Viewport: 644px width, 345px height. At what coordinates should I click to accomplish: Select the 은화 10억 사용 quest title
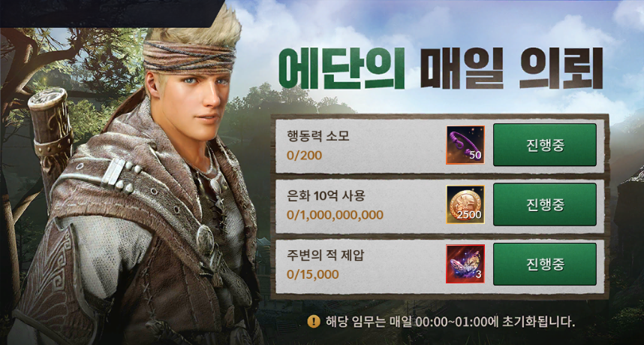(x=326, y=195)
